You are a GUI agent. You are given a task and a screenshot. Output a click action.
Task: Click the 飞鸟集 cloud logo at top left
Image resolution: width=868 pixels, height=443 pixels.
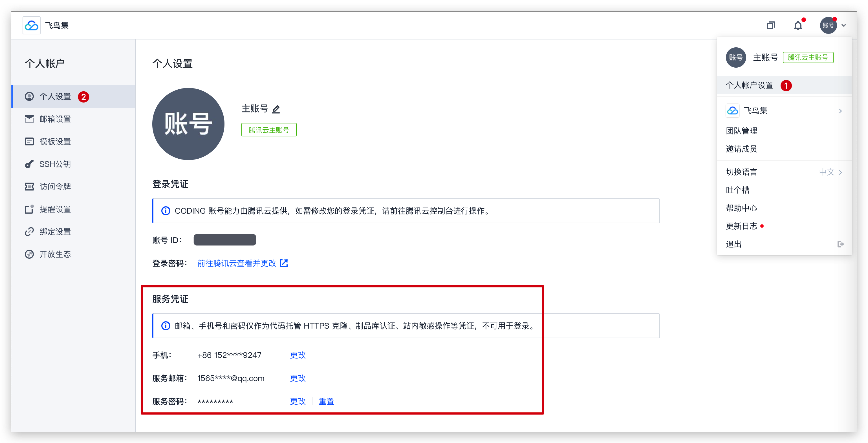[x=32, y=26]
